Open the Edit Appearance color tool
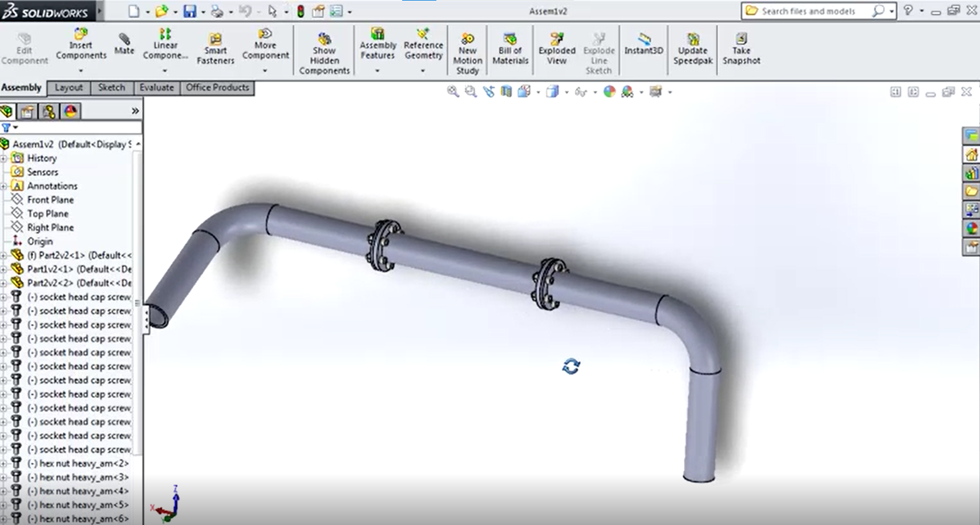Screen dimensions: 980x525 pos(609,91)
